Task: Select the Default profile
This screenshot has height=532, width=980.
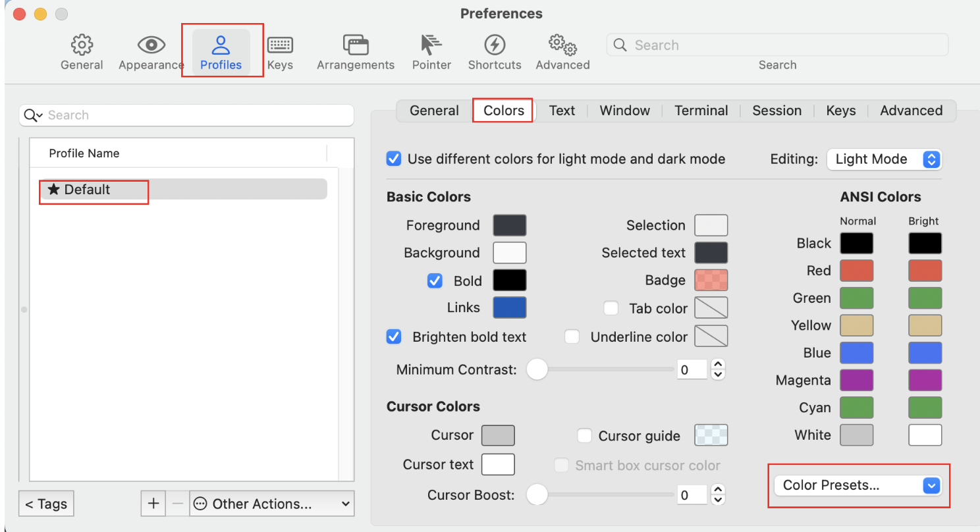Action: 184,190
